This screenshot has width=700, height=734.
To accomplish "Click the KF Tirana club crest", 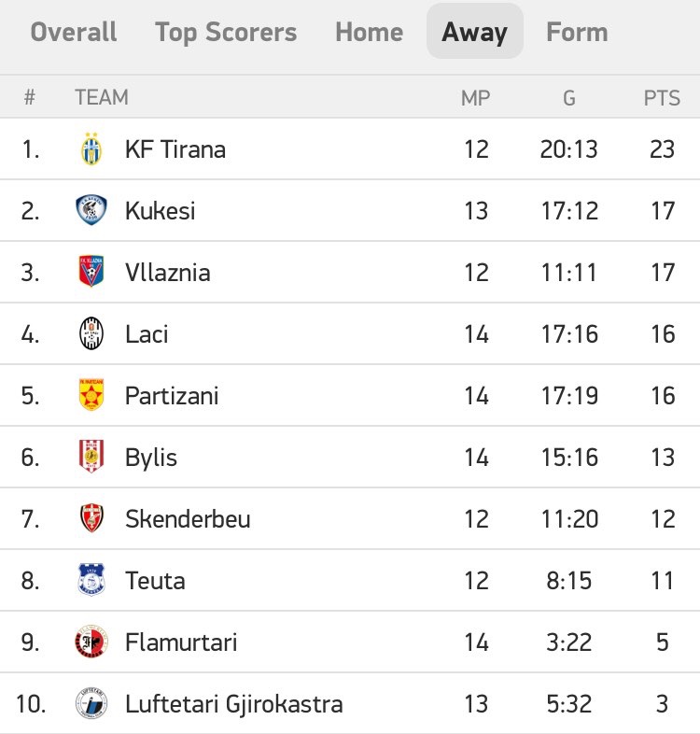I will (91, 148).
